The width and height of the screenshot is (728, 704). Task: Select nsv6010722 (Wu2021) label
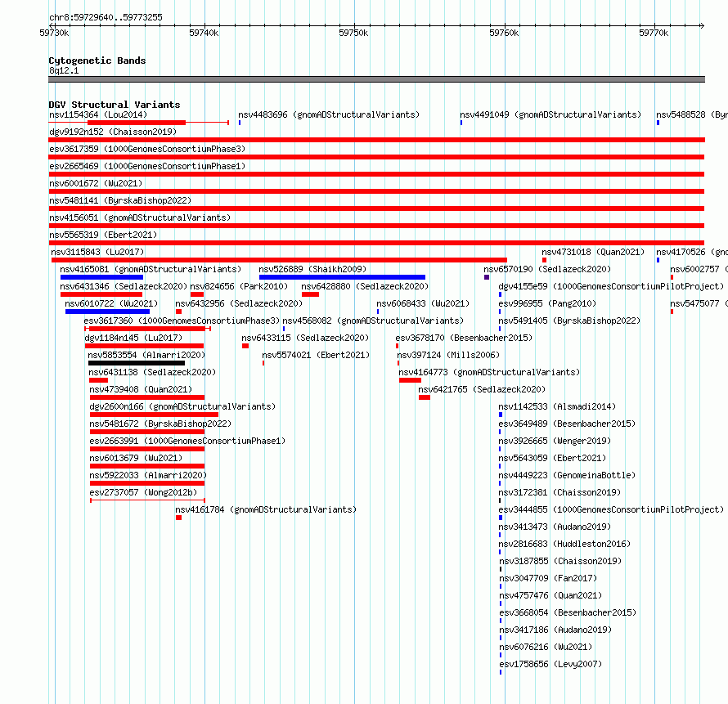coord(111,303)
